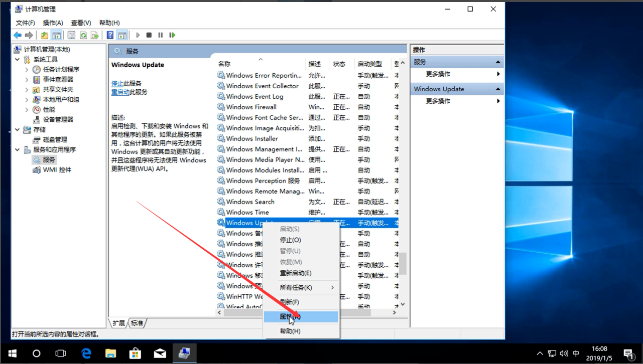Collapse the 系统工具 tree node
Viewport: 643px width, 364px height.
coord(18,60)
